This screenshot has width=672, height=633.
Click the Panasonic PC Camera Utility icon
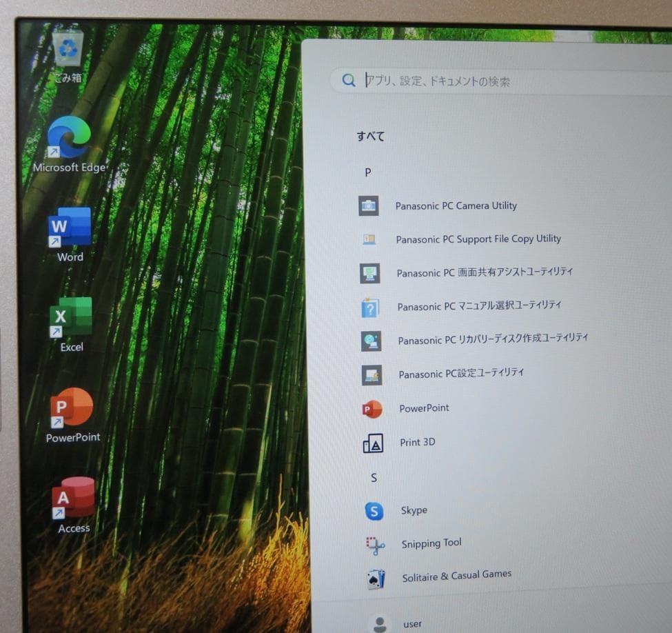368,206
